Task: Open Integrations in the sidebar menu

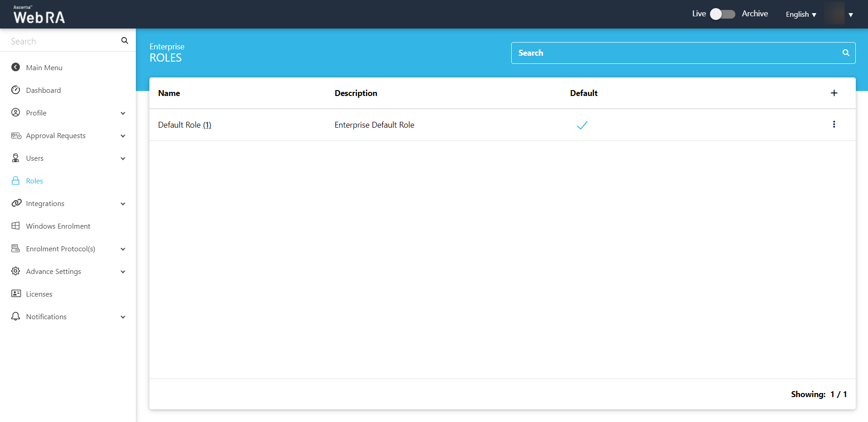Action: tap(45, 203)
